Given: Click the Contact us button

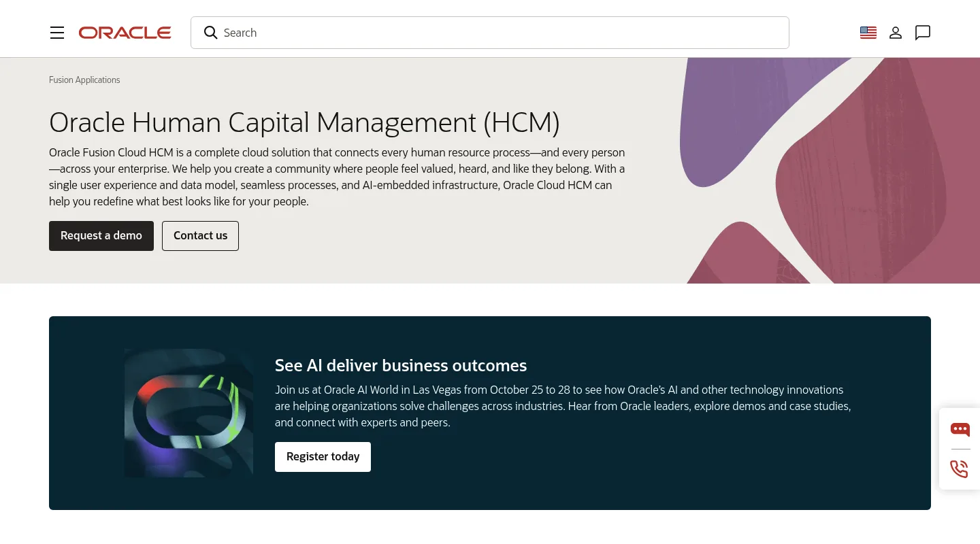Looking at the screenshot, I should pos(200,236).
